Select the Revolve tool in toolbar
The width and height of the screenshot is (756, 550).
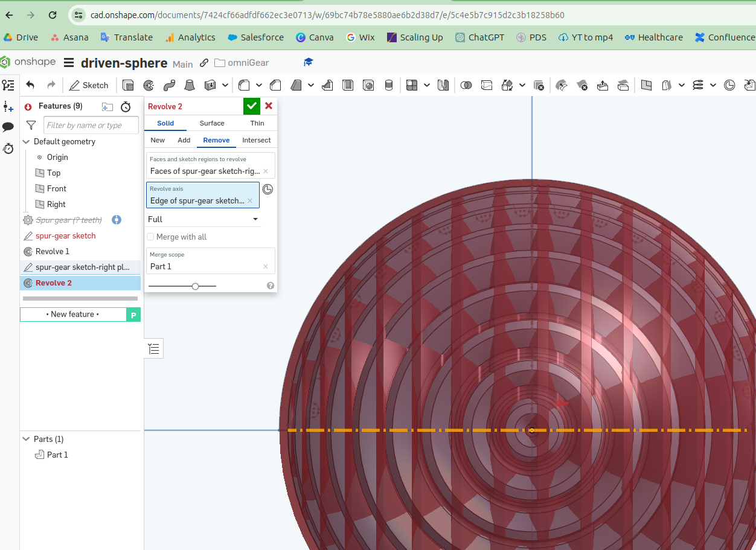click(x=149, y=85)
